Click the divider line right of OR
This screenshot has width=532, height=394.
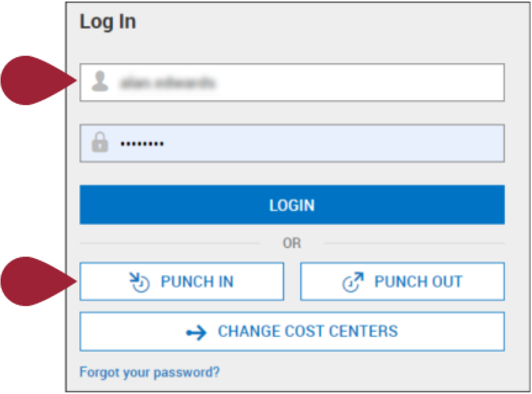tap(414, 243)
